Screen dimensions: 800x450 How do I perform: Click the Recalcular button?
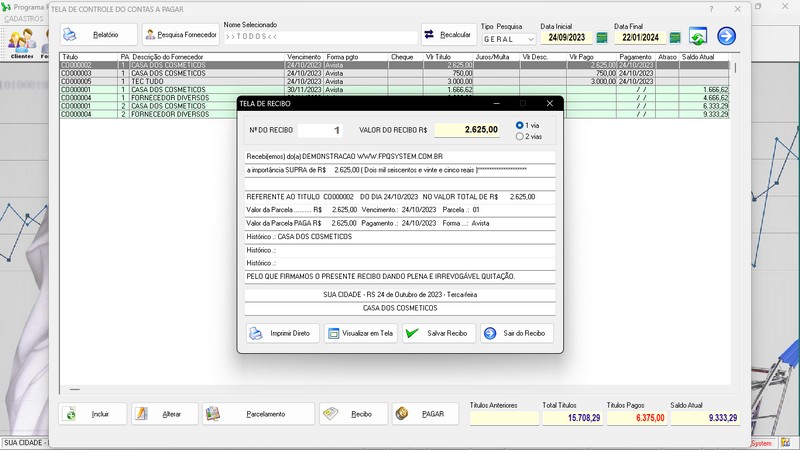click(448, 34)
